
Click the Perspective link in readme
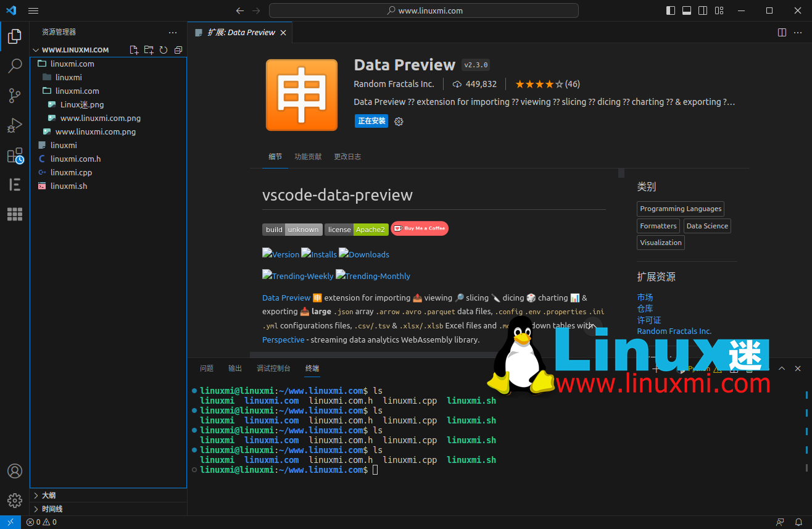point(283,340)
